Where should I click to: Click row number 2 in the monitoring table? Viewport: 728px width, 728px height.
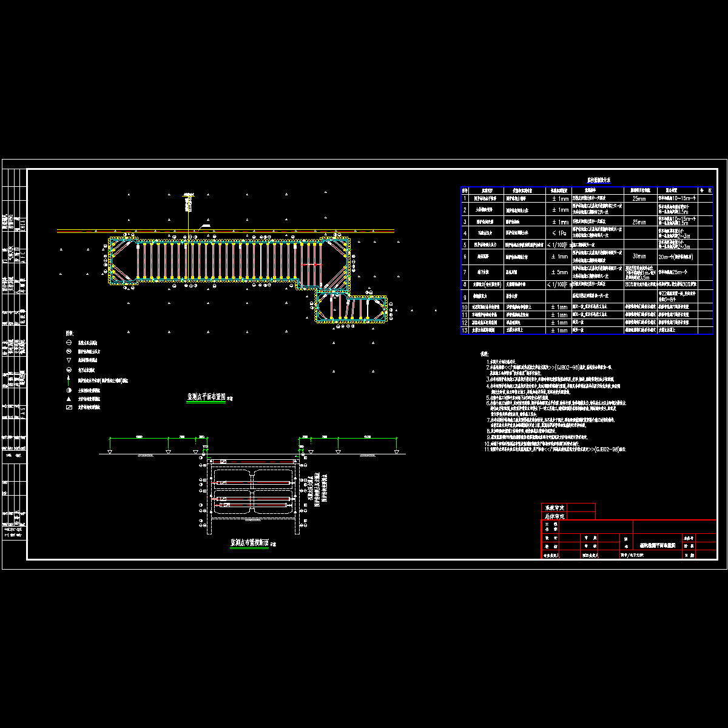(465, 210)
